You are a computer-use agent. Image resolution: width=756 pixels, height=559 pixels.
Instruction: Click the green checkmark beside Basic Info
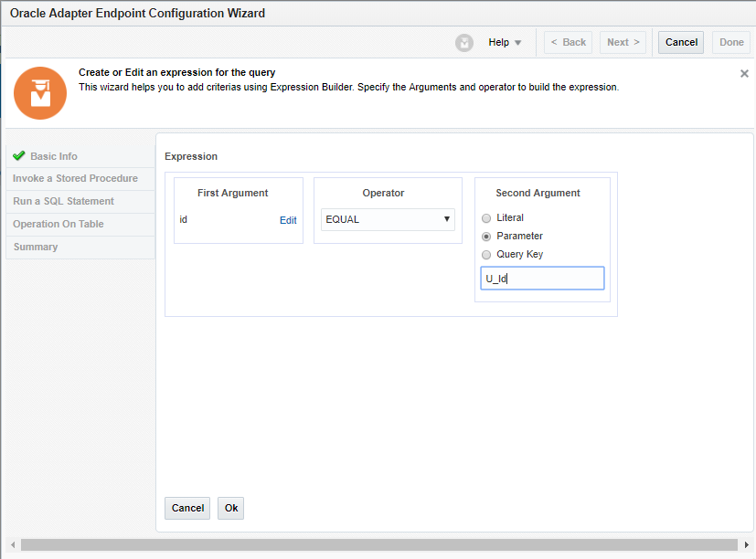(x=19, y=156)
